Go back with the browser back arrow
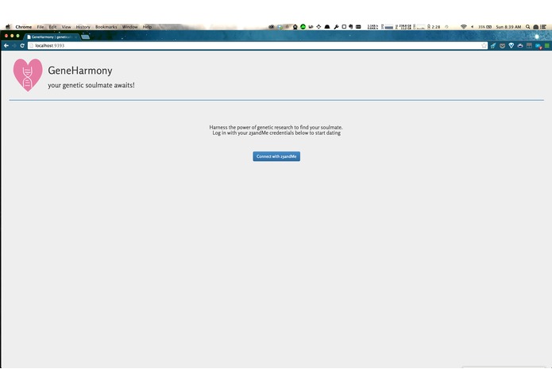Image resolution: width=552 pixels, height=392 pixels. pos(6,45)
